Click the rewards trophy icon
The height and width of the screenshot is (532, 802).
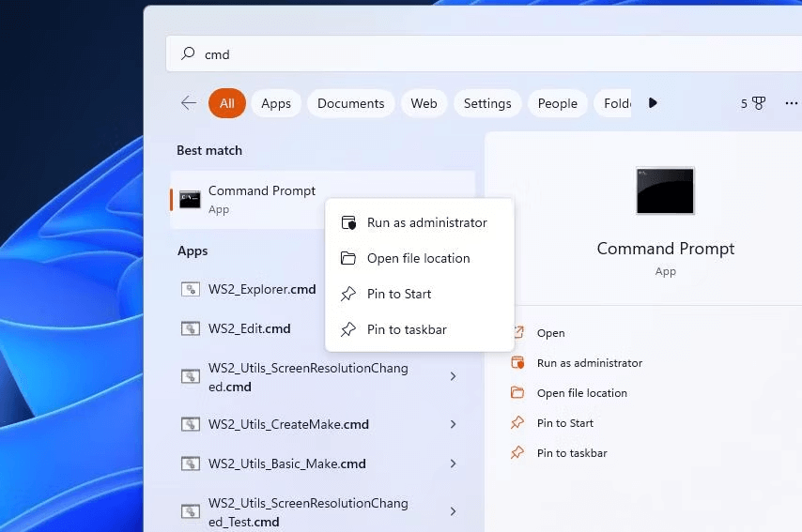pyautogui.click(x=758, y=103)
